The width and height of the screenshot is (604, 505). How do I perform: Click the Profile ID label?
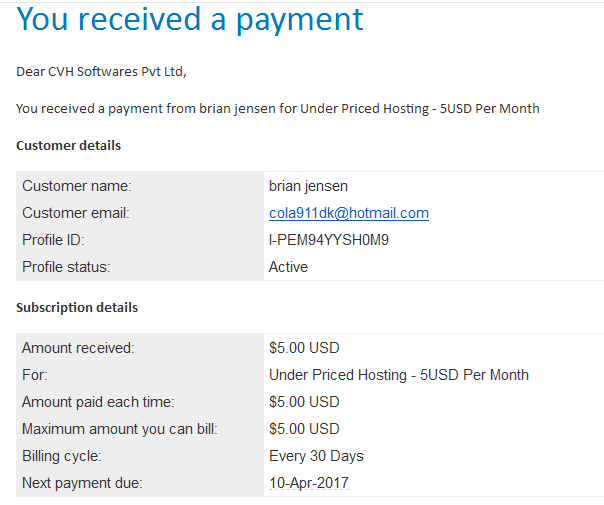click(53, 240)
